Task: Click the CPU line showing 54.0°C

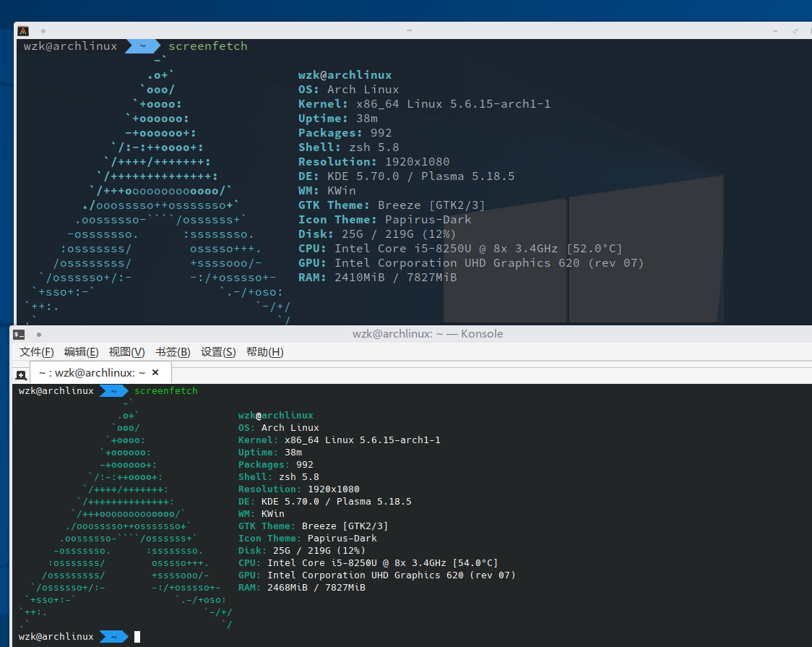Action: 368,563
